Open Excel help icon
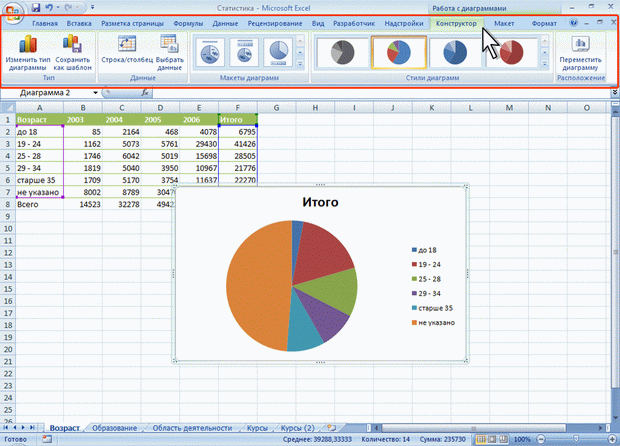Viewport: 620px width, 446px height. pos(573,23)
